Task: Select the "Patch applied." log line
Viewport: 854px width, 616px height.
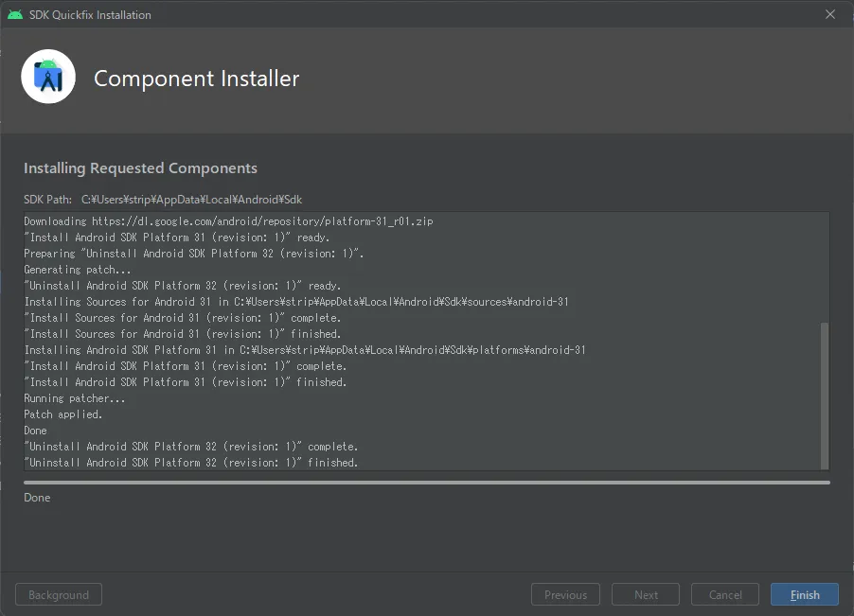Action: point(63,414)
